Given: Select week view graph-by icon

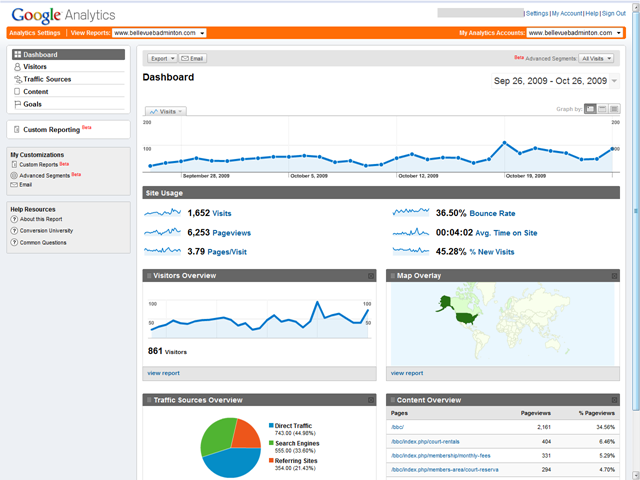Looking at the screenshot, I should (602, 109).
